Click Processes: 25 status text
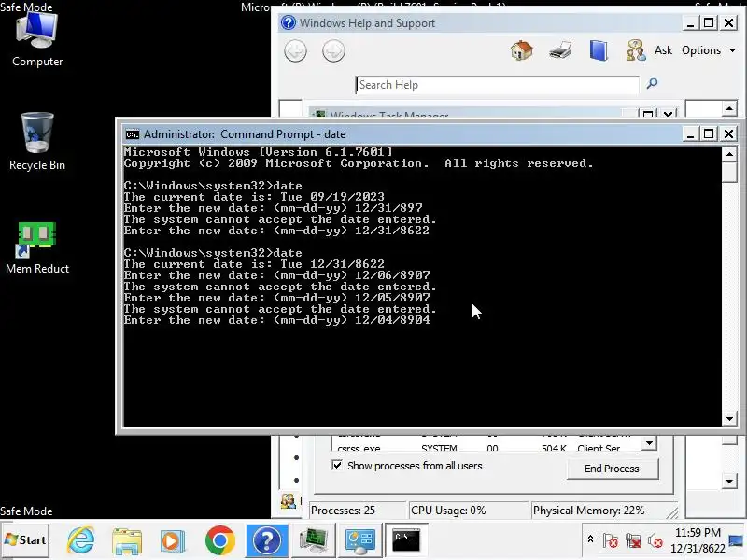 (x=343, y=511)
